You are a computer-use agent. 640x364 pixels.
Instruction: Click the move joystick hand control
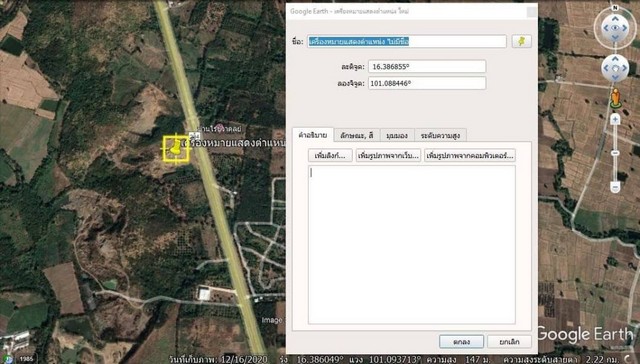click(615, 68)
